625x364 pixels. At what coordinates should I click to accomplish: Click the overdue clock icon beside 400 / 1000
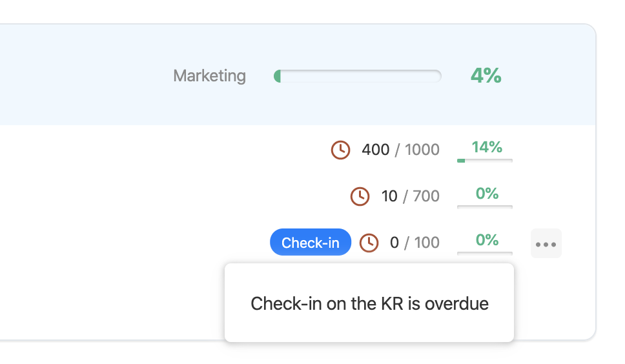coord(340,150)
